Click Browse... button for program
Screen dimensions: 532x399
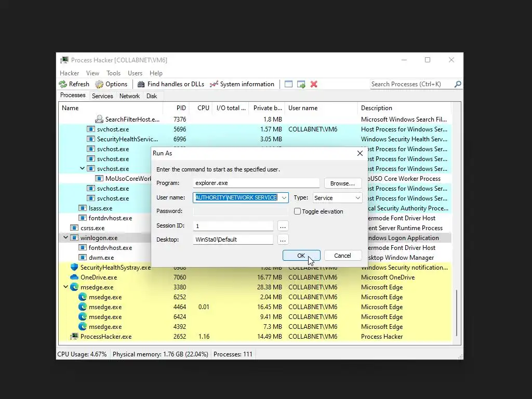pyautogui.click(x=343, y=183)
